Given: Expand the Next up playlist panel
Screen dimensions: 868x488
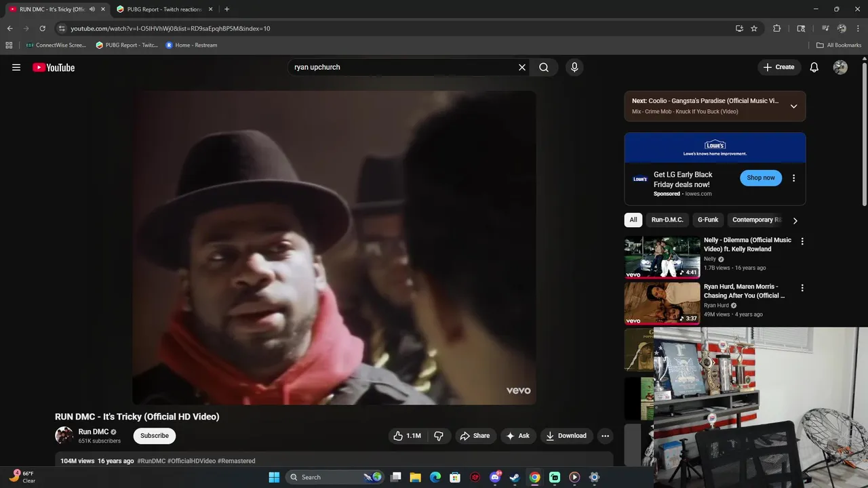Looking at the screenshot, I should (793, 106).
